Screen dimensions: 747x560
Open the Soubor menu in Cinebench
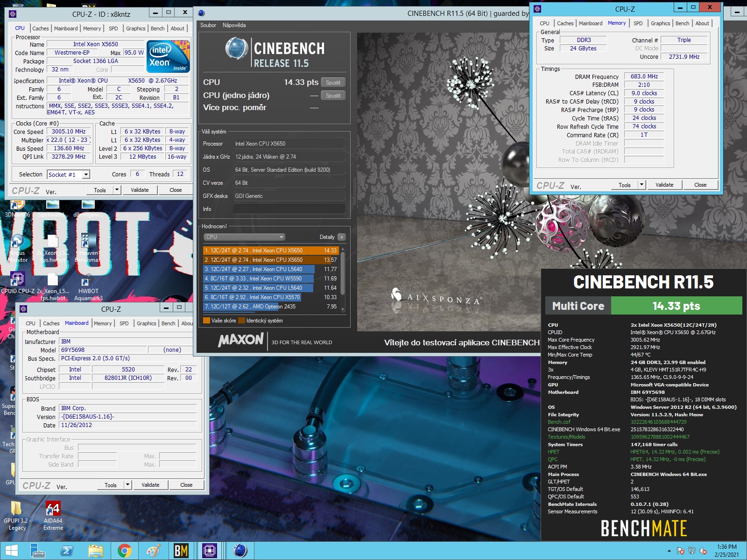pos(208,25)
